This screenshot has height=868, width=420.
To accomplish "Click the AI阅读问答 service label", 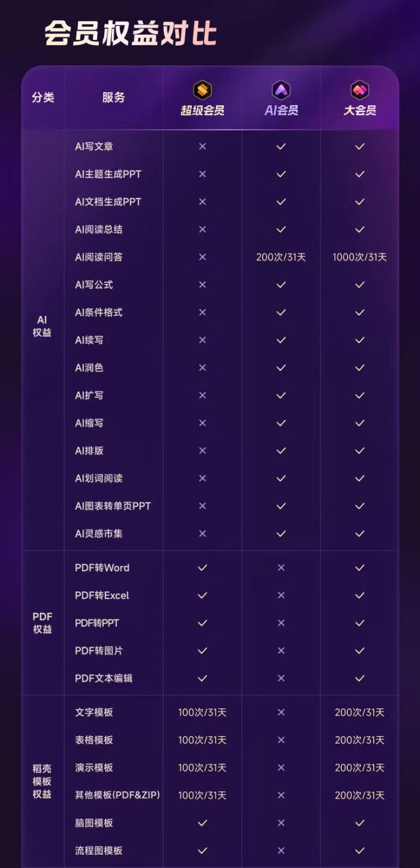I will pyautogui.click(x=99, y=257).
